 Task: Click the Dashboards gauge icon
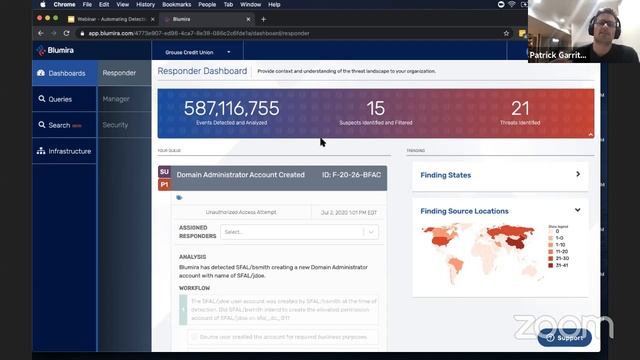click(x=41, y=73)
